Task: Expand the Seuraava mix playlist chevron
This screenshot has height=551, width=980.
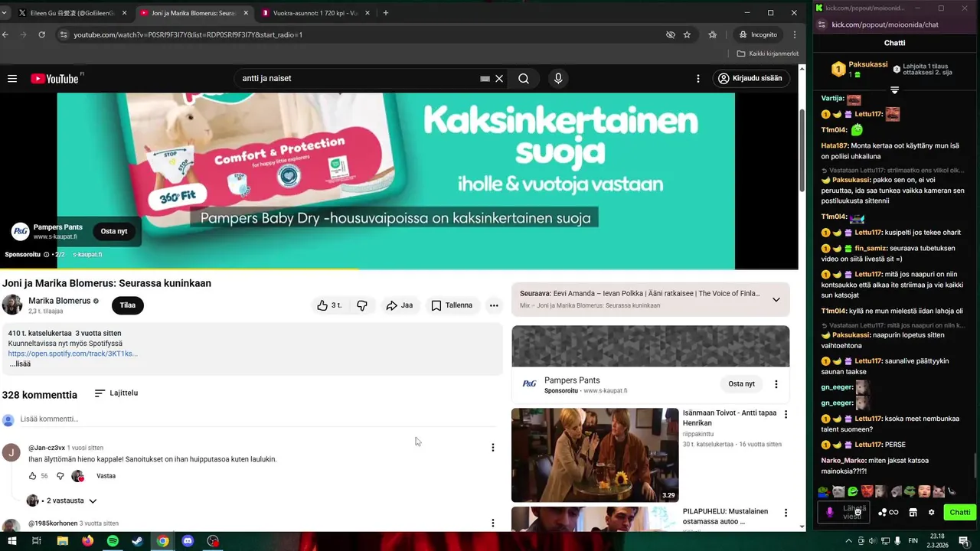Action: tap(776, 299)
